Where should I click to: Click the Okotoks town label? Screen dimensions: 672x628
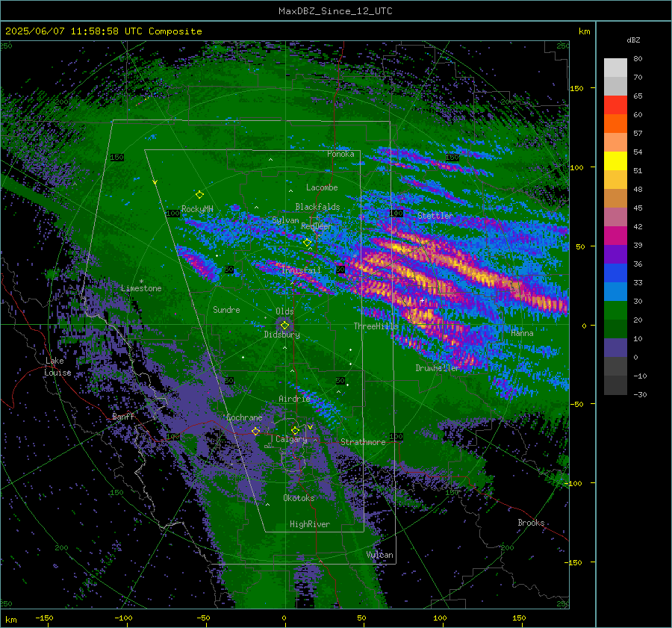(299, 498)
